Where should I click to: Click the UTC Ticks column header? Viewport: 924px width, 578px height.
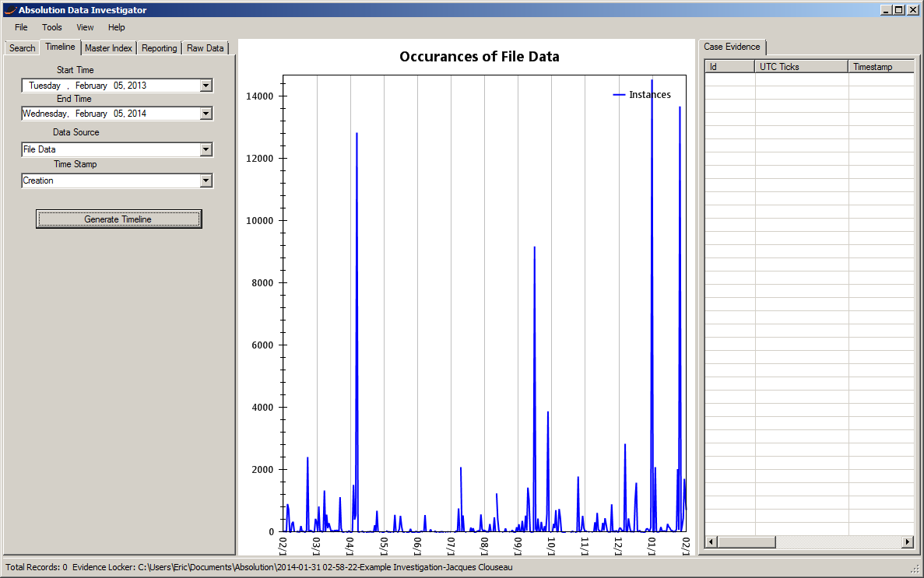pos(800,66)
